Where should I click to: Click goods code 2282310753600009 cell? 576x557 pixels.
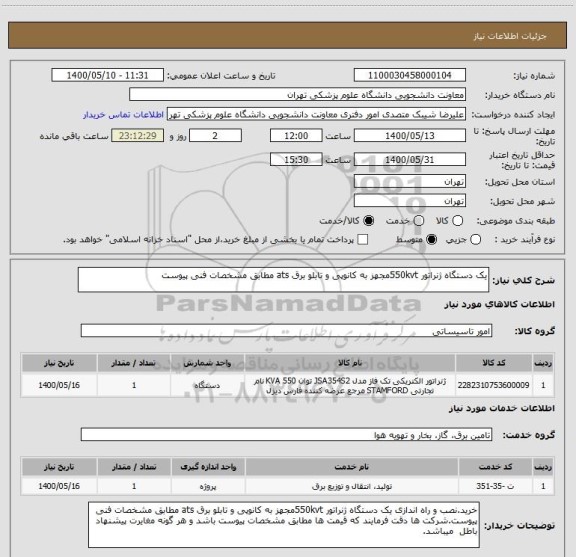coord(493,385)
